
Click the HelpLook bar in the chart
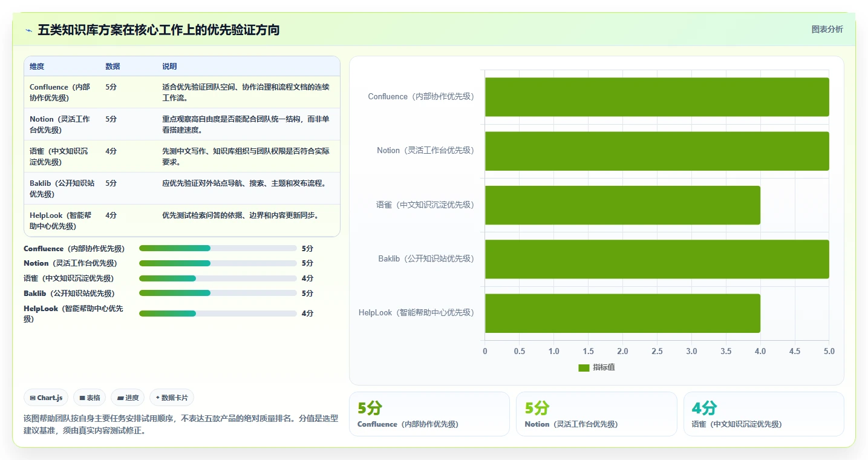pyautogui.click(x=622, y=313)
